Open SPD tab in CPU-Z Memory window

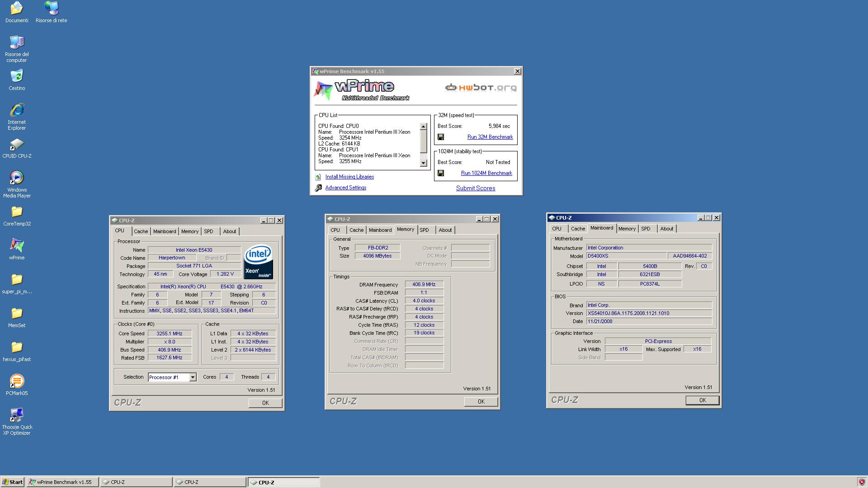pos(424,230)
